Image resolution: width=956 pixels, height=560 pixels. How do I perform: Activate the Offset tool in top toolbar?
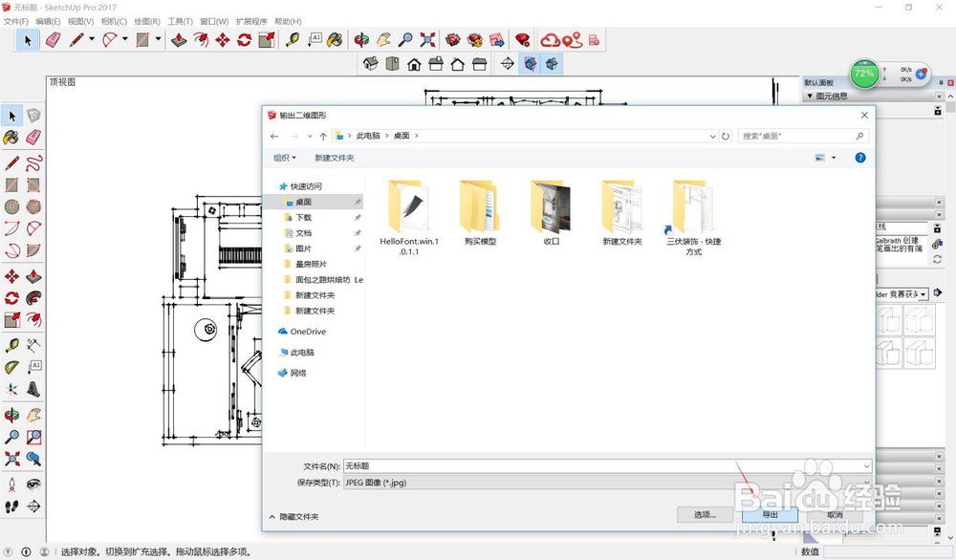[201, 40]
